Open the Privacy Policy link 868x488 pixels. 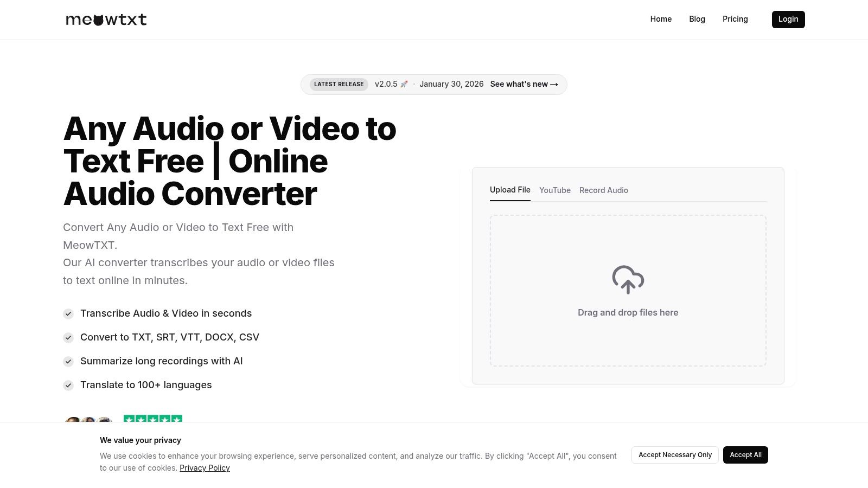205,467
